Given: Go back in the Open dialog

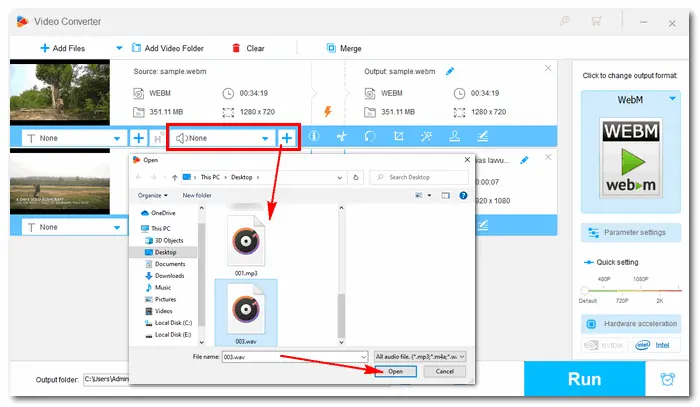Looking at the screenshot, I should [139, 177].
